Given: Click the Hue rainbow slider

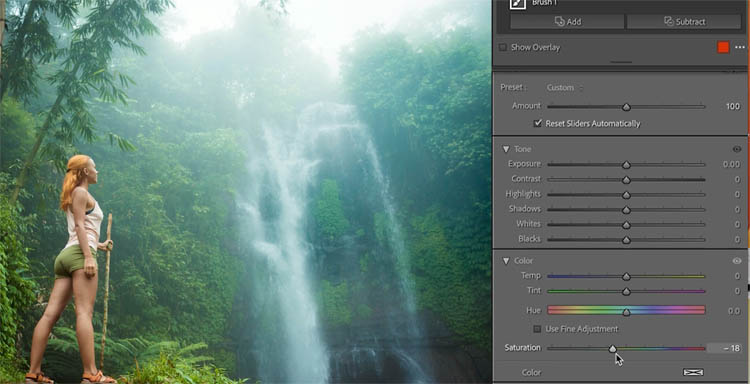Looking at the screenshot, I should point(626,310).
